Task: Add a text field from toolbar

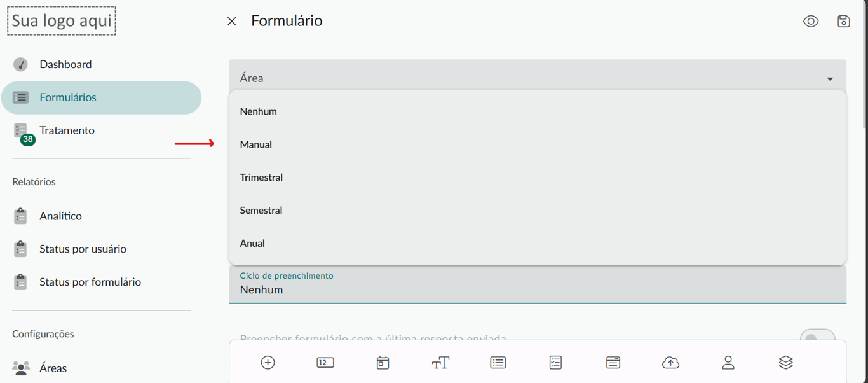Action: coord(440,363)
